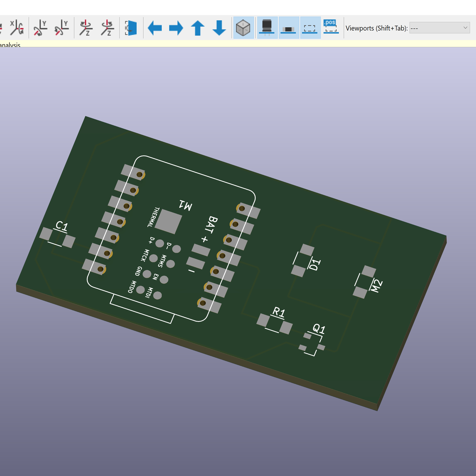Pan the board left with the left arrow

[155, 28]
